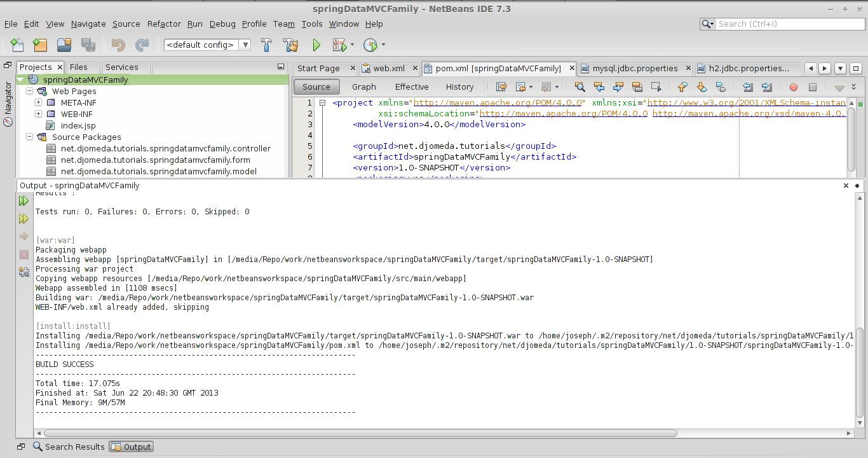Click the Profile Project clock icon

pos(370,45)
